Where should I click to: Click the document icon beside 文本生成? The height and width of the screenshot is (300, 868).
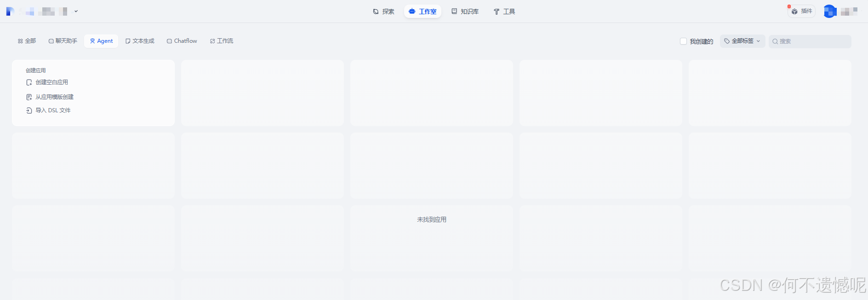pos(128,41)
